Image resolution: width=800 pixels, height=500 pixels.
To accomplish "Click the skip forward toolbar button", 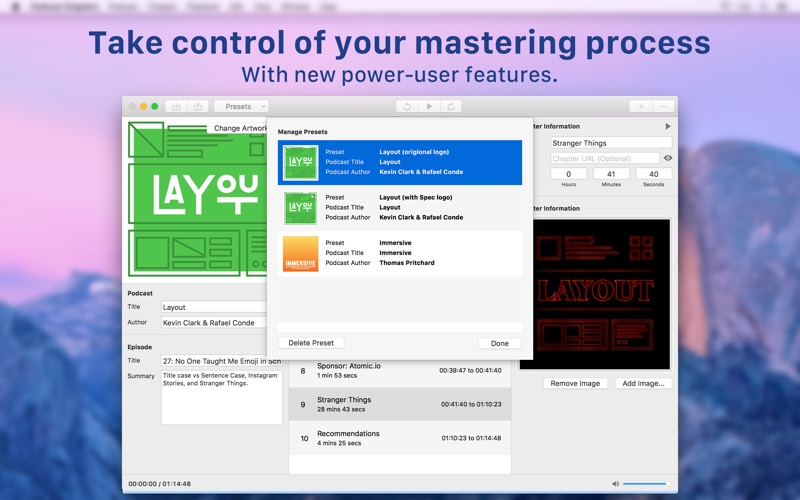I will pyautogui.click(x=451, y=107).
